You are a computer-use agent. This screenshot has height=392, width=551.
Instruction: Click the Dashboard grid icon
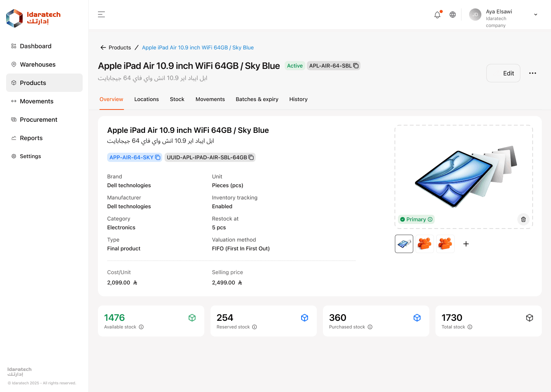(x=14, y=46)
